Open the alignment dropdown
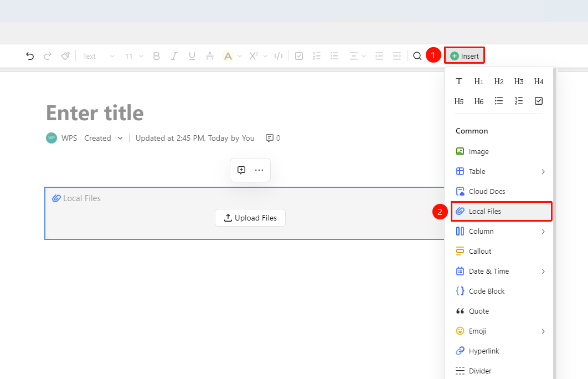Viewport: 588px width, 379px height. pos(357,57)
